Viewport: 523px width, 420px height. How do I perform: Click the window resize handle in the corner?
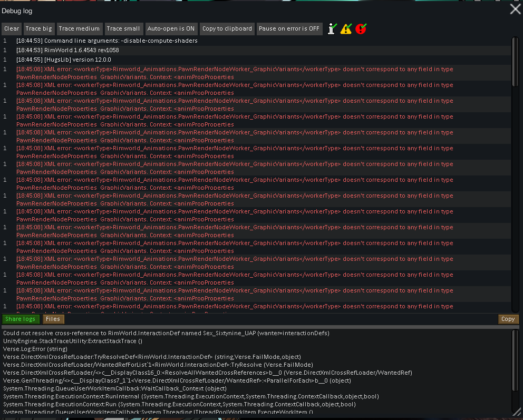(516, 412)
